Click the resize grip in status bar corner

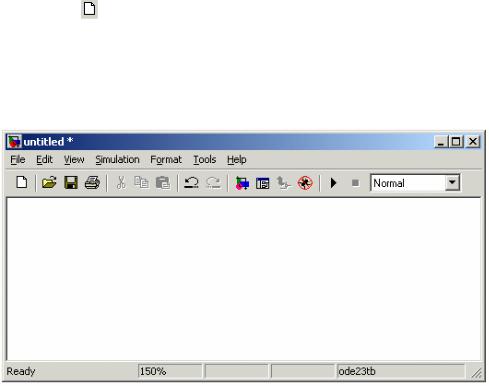477,373
